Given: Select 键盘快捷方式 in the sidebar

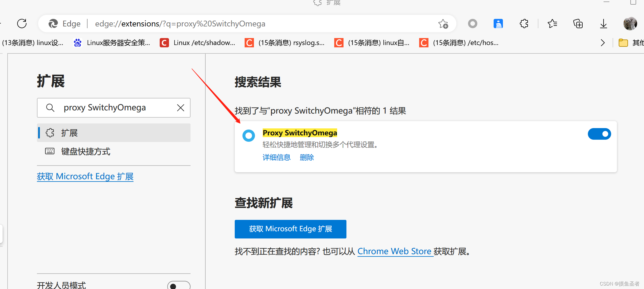Looking at the screenshot, I should coord(114,151).
